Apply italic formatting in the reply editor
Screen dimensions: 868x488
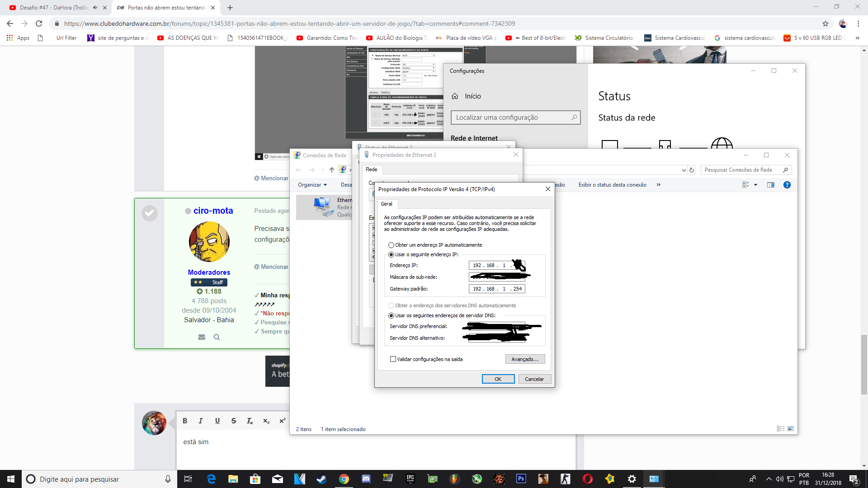(201, 421)
